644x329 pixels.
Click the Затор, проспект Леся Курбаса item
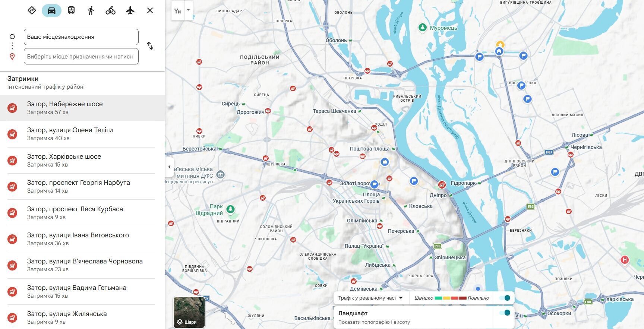click(x=82, y=213)
